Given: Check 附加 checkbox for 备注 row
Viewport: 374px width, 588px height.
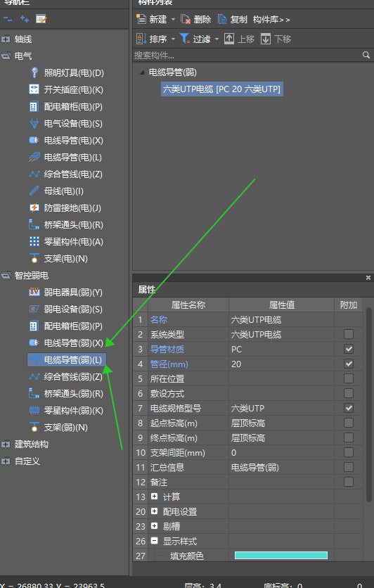Looking at the screenshot, I should pos(349,482).
